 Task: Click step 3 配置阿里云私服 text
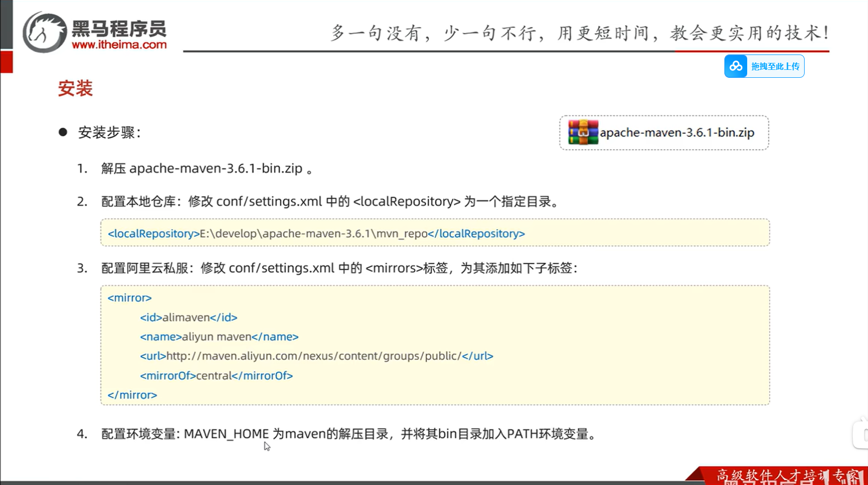(339, 268)
